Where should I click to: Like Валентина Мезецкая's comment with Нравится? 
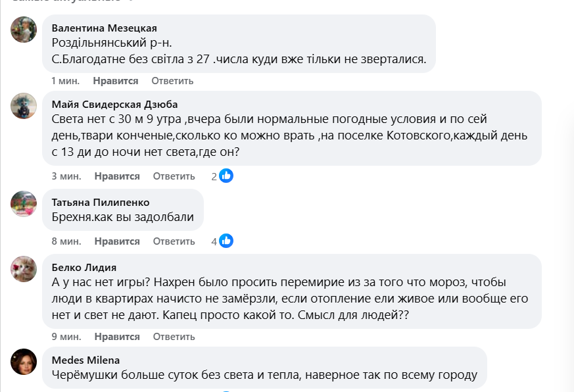[116, 81]
